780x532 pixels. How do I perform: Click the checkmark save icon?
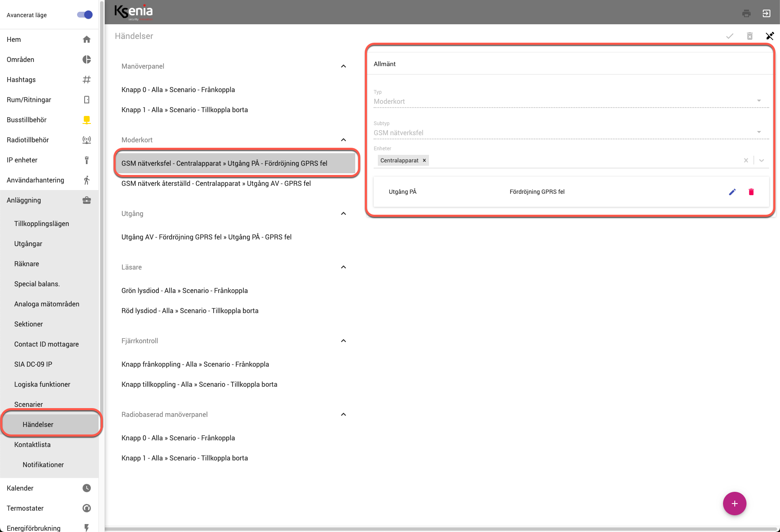tap(729, 36)
